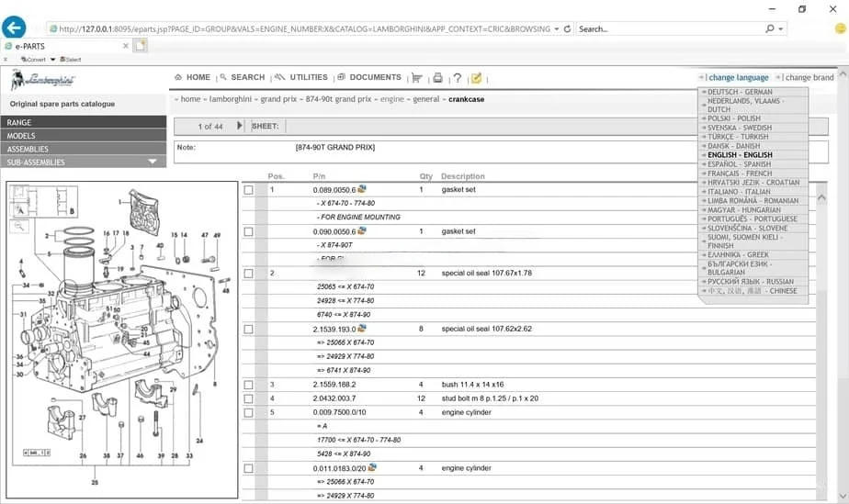Close the e-PARTS tab
This screenshot has width=849, height=504.
(x=126, y=46)
